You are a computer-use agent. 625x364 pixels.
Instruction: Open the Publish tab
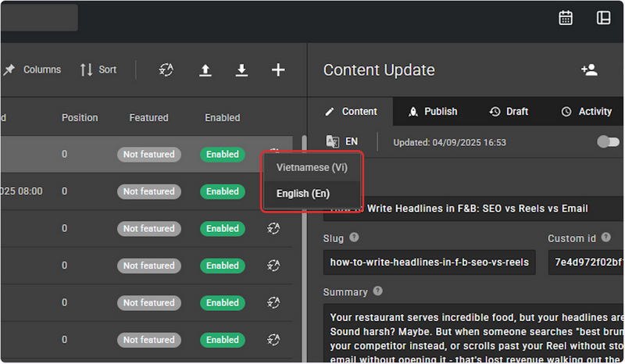point(433,112)
